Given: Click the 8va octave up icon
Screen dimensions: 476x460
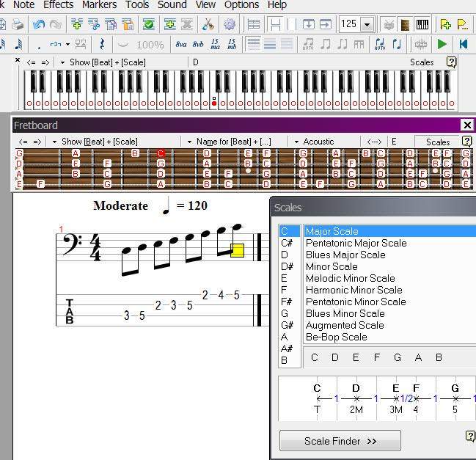Looking at the screenshot, I should click(181, 44).
